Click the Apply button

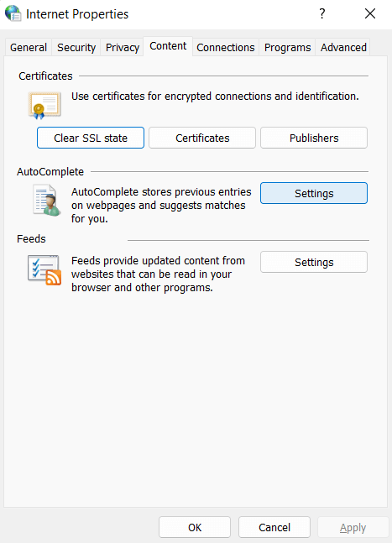coord(353,527)
